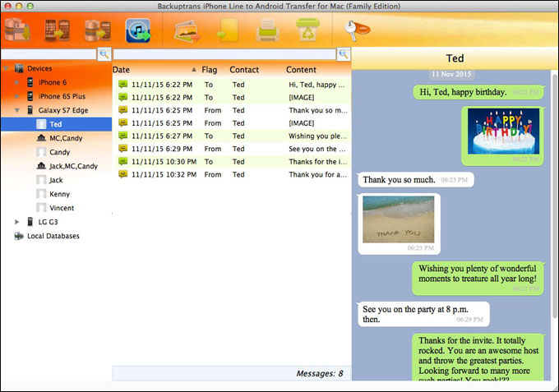Select the message row 'Thank you so m...'
559x392 pixels.
(x=232, y=110)
